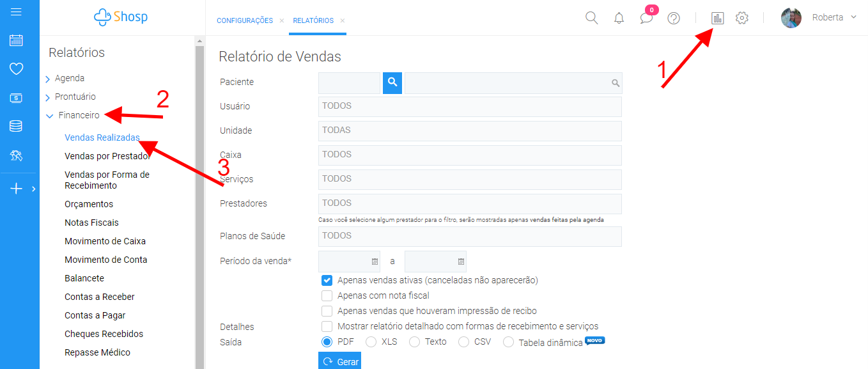This screenshot has width=868, height=369.
Task: Open the notifications bell
Action: coord(619,18)
